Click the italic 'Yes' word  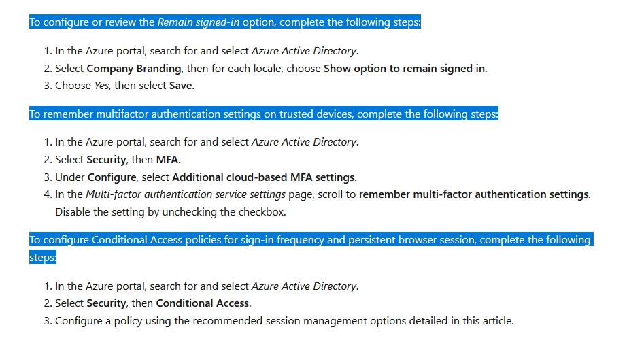pyautogui.click(x=101, y=86)
